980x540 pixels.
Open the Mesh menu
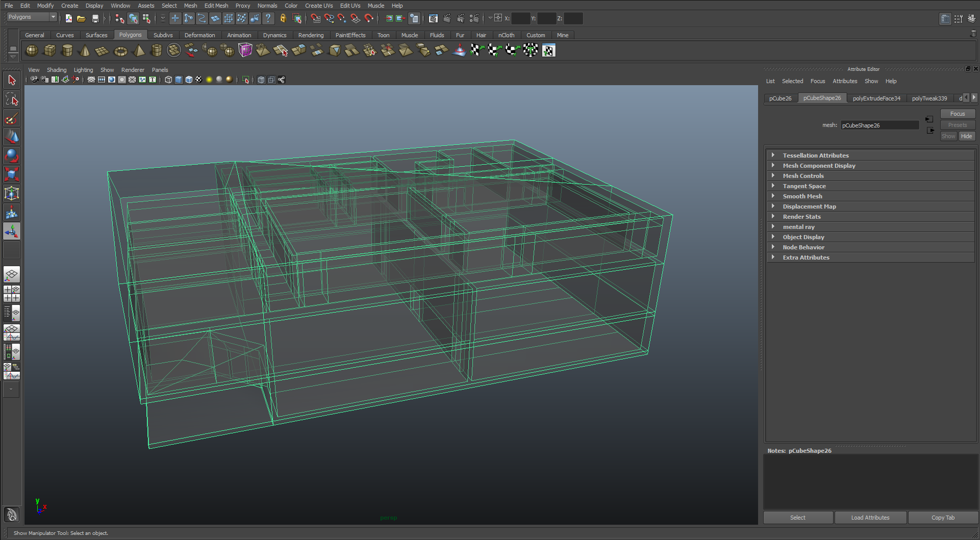(x=190, y=6)
